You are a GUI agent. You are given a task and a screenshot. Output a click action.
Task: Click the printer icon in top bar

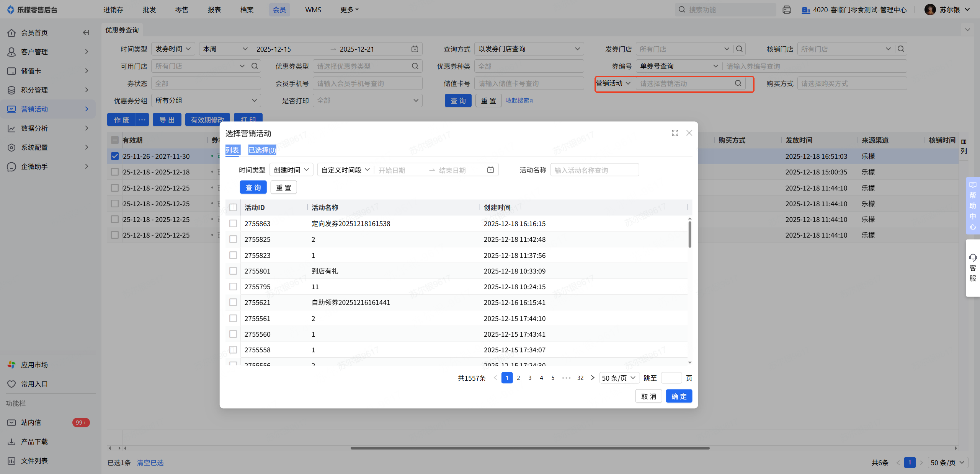[x=787, y=10]
